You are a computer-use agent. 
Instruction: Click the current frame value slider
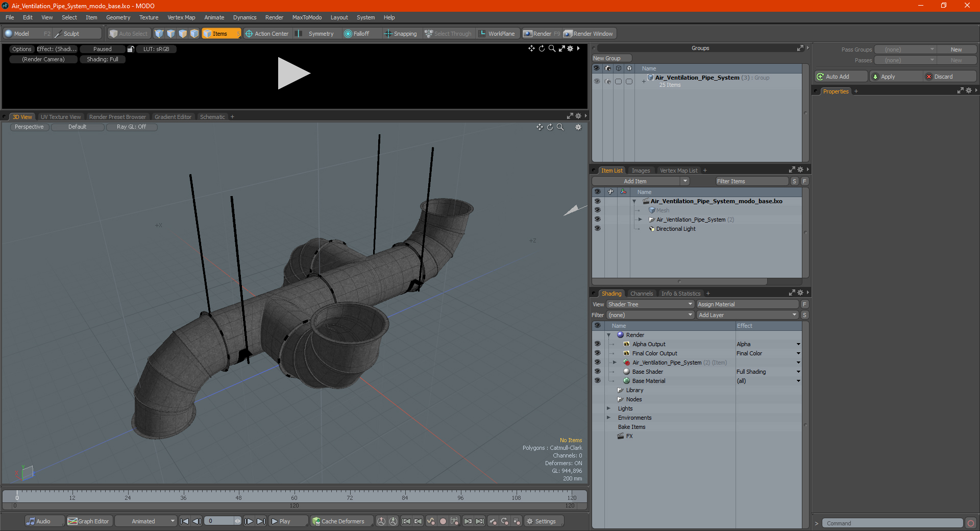tap(223, 521)
